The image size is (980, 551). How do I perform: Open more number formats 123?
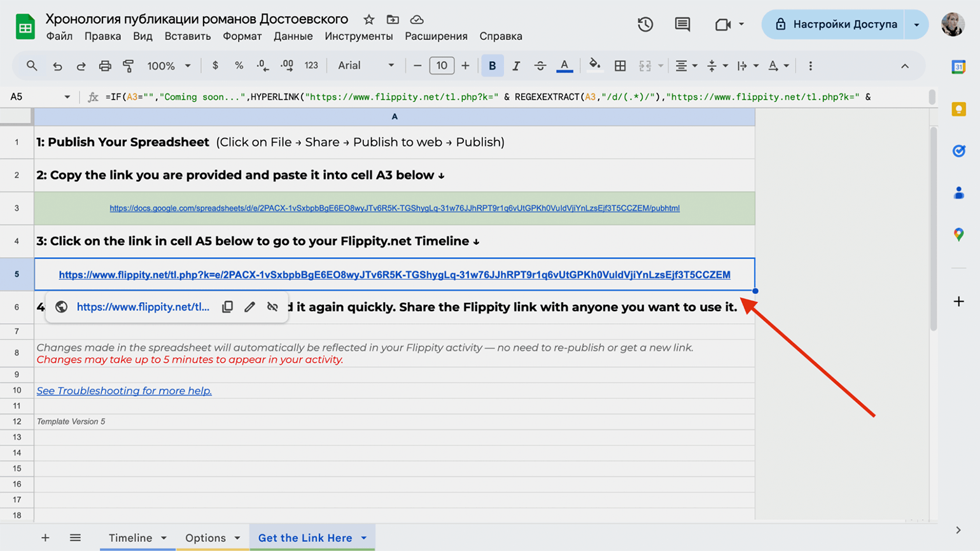click(x=311, y=66)
